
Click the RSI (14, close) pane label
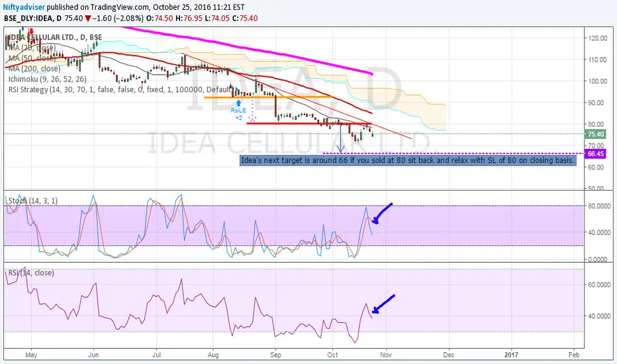[31, 273]
